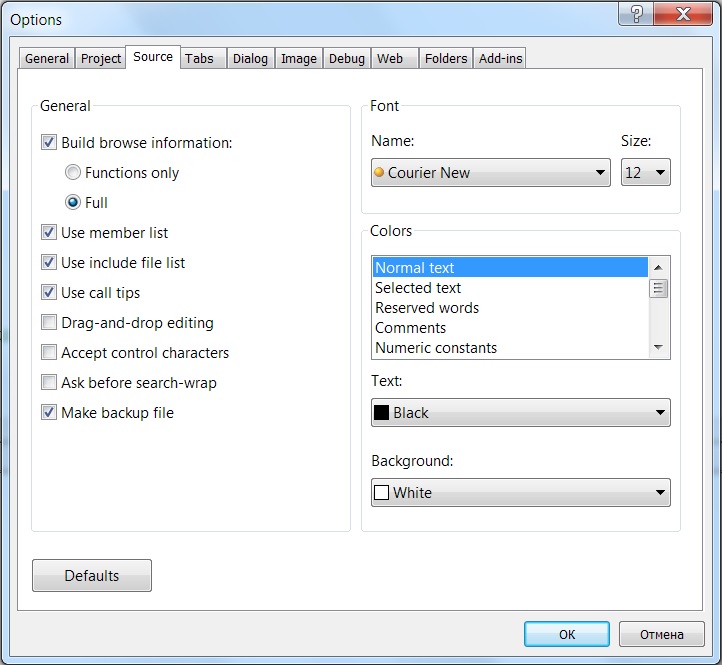Confirm settings with OK button
The image size is (722, 665).
(x=567, y=634)
